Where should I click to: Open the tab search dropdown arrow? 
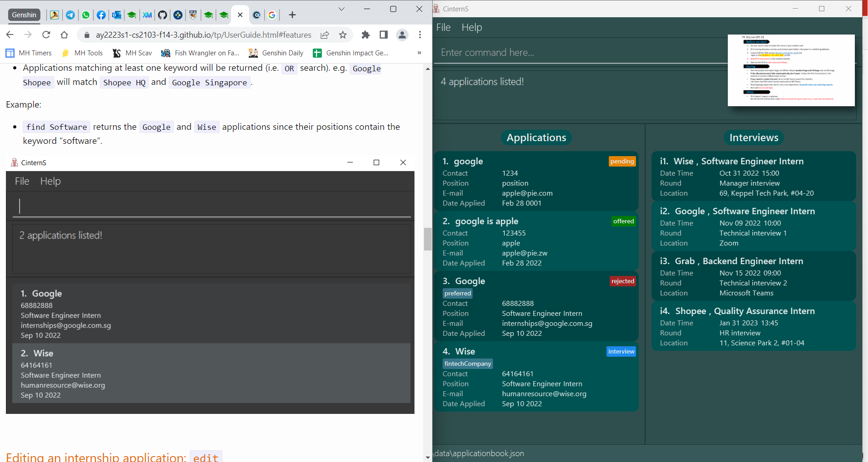[x=342, y=9]
